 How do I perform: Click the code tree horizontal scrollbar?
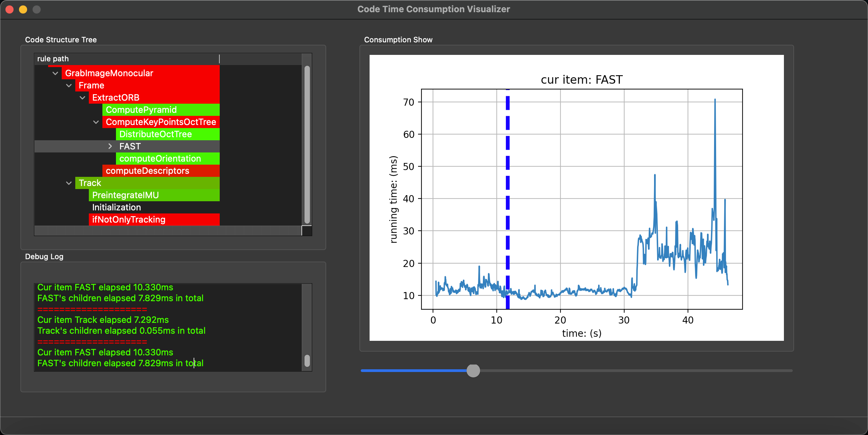point(168,230)
